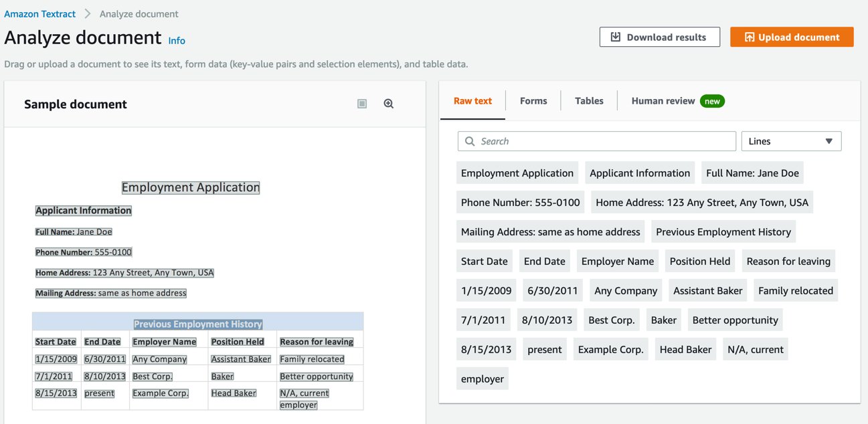Select the Full Name Jane Doe text chip
The width and height of the screenshot is (868, 424).
[752, 173]
